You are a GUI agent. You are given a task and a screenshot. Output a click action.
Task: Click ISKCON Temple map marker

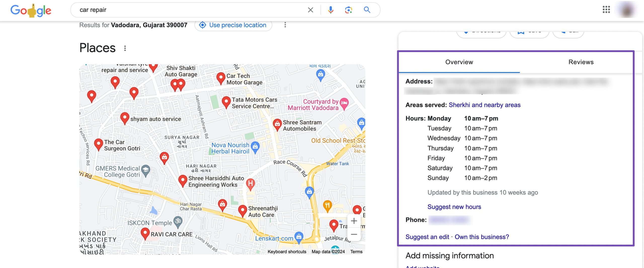point(178,222)
